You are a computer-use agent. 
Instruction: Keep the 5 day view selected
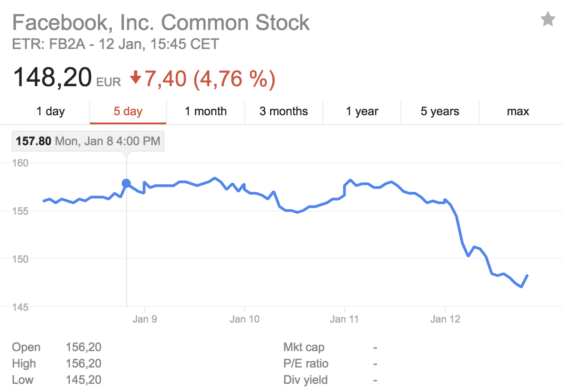[x=128, y=111]
